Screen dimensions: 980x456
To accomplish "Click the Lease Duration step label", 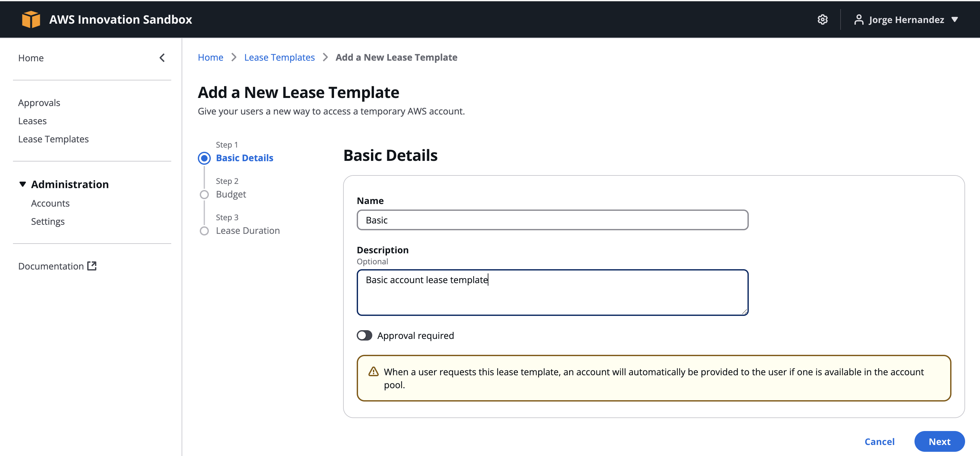I will coord(248,231).
